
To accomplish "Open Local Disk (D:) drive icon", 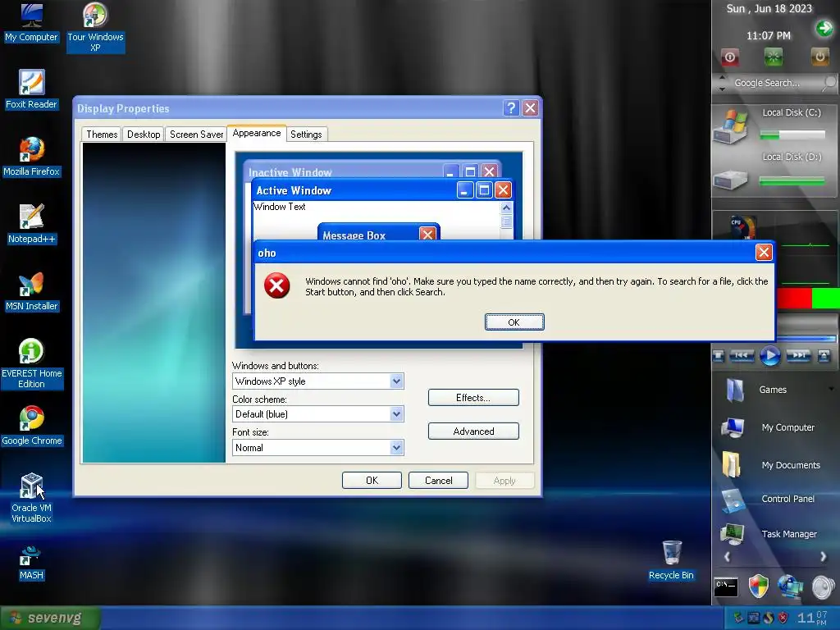I will 730,180.
